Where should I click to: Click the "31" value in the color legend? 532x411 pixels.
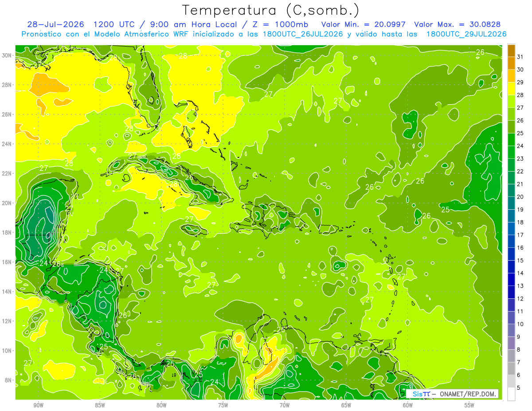tap(520, 57)
